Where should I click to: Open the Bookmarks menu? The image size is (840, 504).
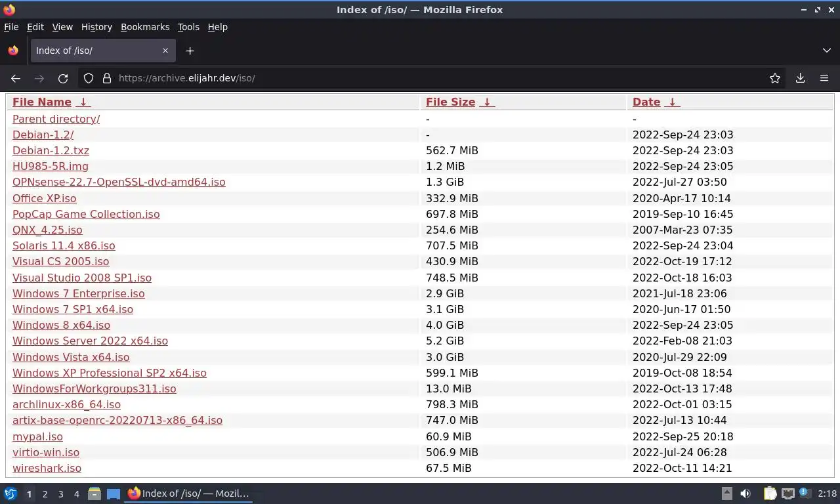(145, 27)
